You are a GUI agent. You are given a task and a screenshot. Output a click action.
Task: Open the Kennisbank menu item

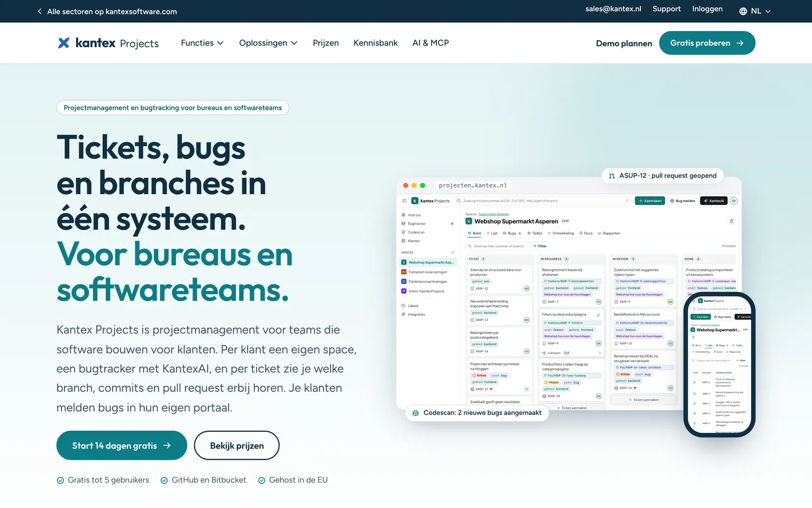pos(376,43)
